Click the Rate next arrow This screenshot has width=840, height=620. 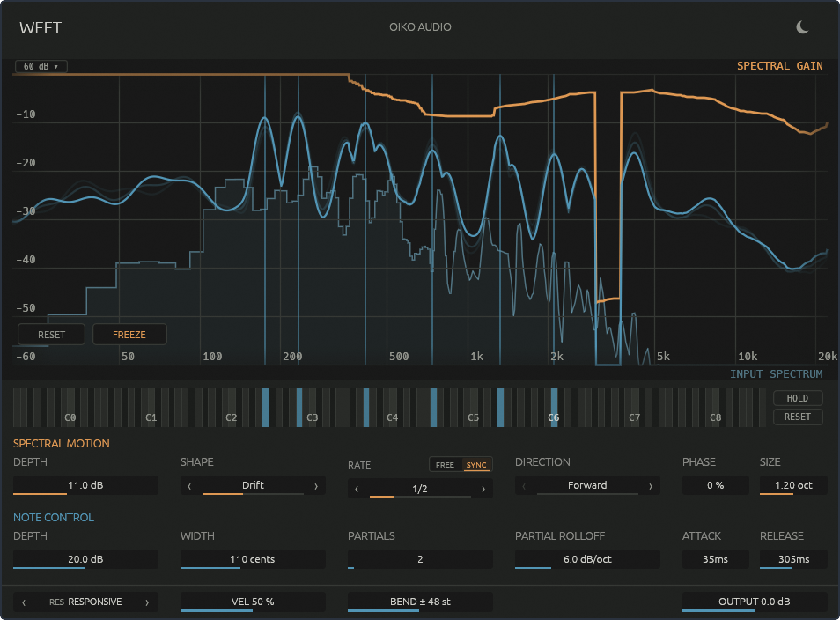click(x=483, y=489)
